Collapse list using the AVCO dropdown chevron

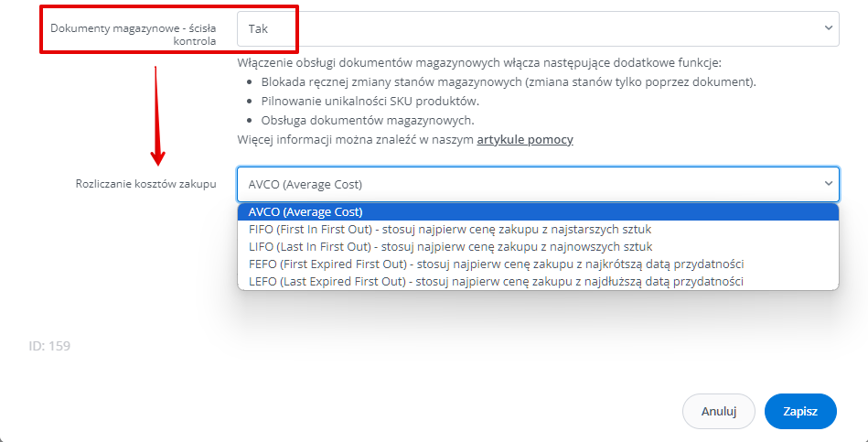click(x=828, y=183)
